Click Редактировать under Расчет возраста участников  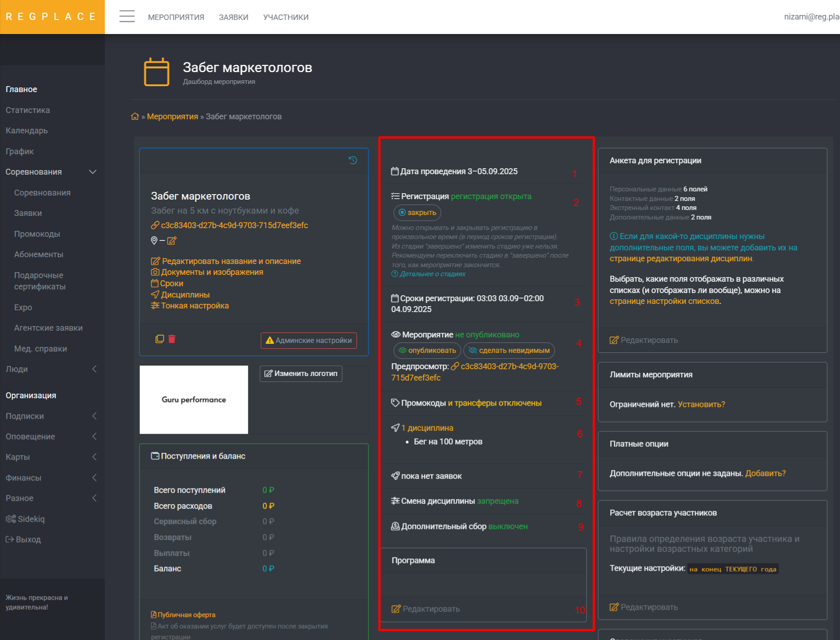[x=644, y=607]
